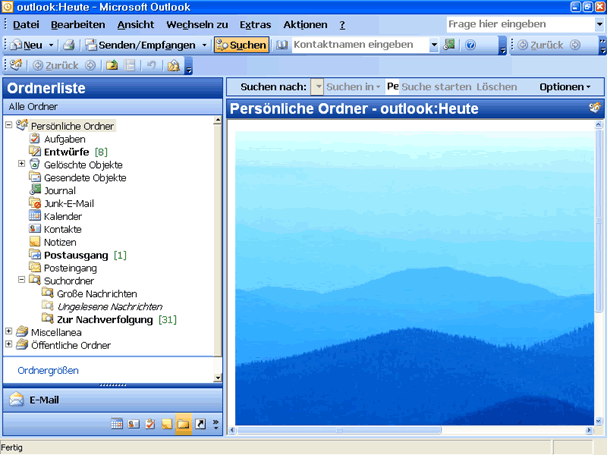Open the Kontaktnamen eingeben dropdown arrow
The image size is (608, 456).
[434, 45]
